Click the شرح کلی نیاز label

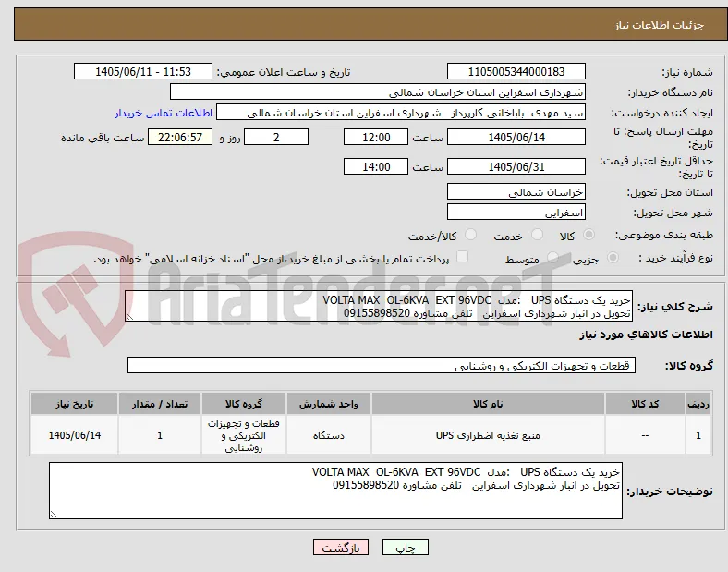pyautogui.click(x=674, y=307)
